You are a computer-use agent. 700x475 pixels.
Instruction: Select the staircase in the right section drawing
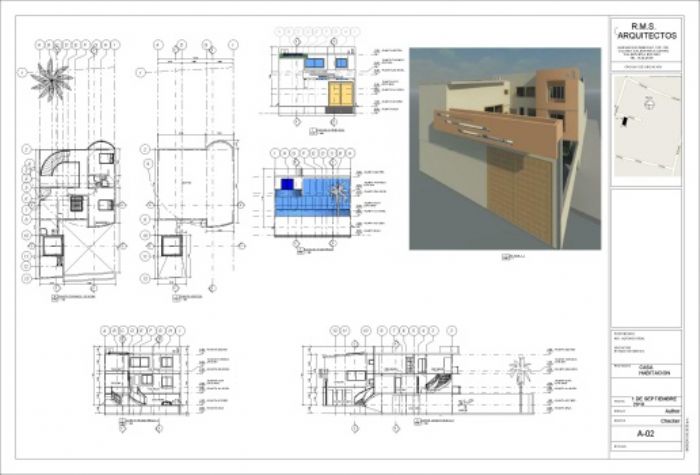point(438,384)
